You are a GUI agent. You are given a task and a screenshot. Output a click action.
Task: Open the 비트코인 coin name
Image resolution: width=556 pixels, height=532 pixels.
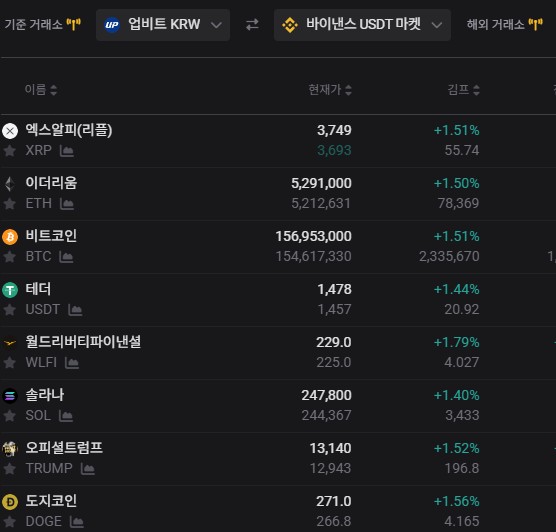click(x=51, y=236)
